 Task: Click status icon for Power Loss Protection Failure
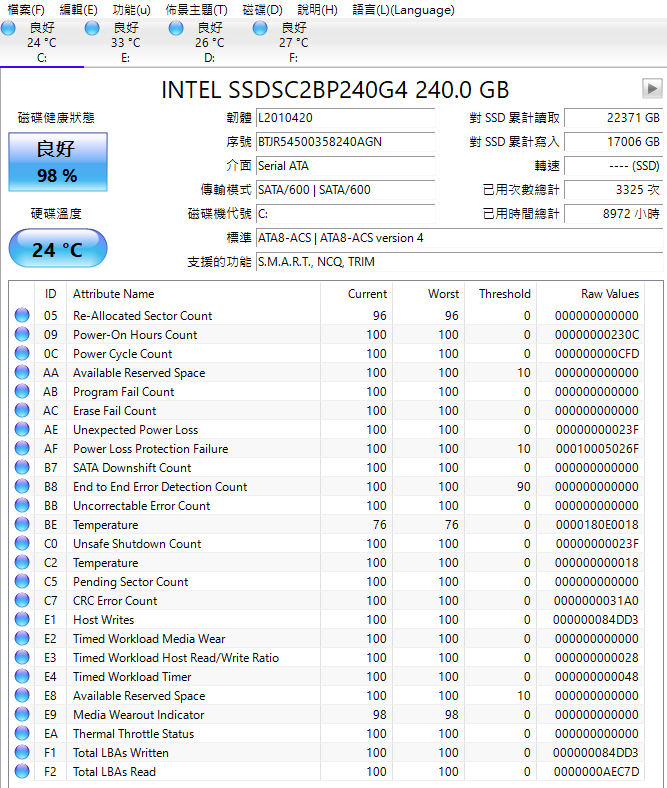[x=22, y=448]
